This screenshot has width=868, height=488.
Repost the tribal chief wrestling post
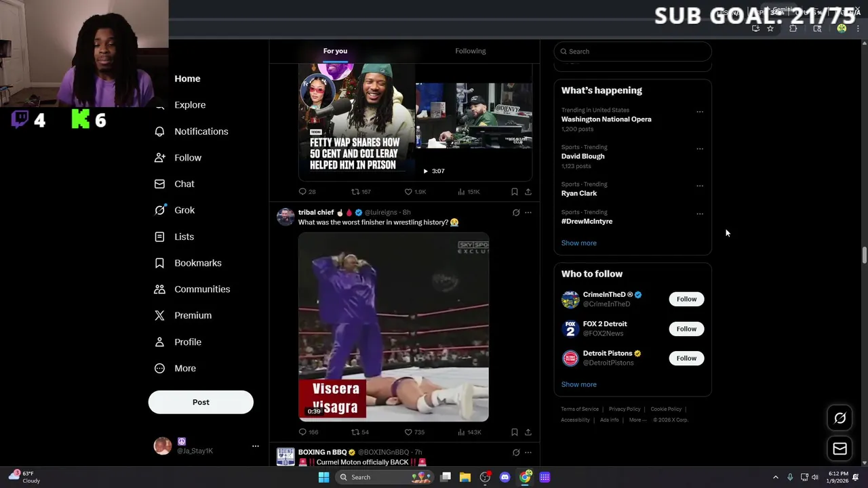(355, 432)
